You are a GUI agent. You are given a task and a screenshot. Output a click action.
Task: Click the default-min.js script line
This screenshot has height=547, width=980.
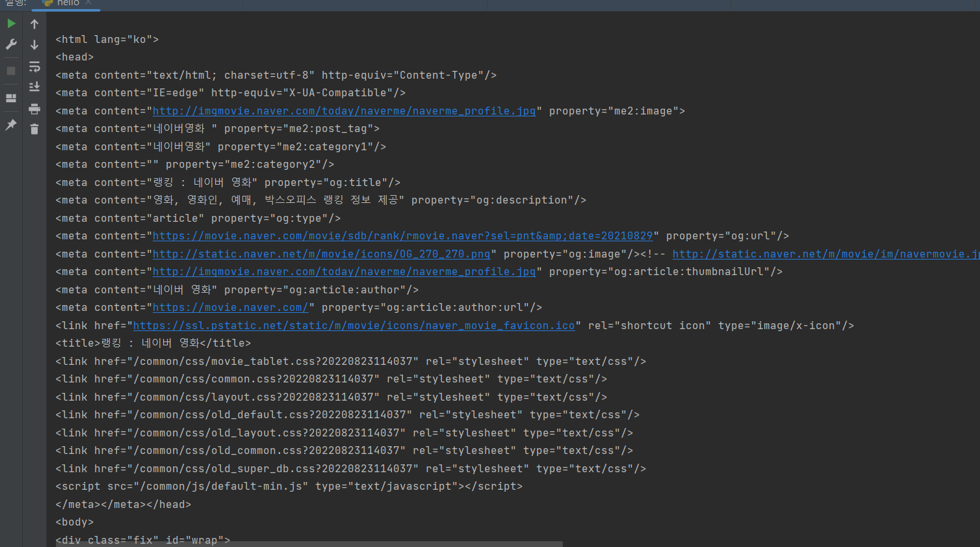click(x=289, y=487)
